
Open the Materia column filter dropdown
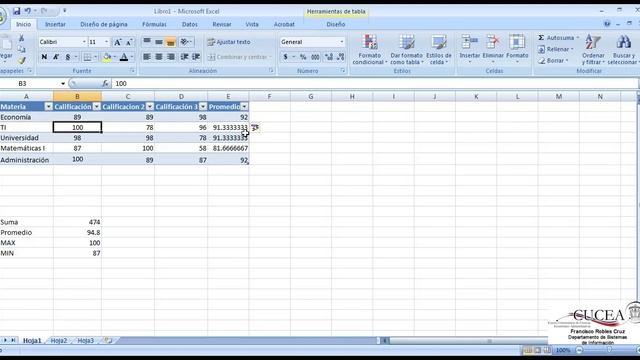[x=49, y=107]
